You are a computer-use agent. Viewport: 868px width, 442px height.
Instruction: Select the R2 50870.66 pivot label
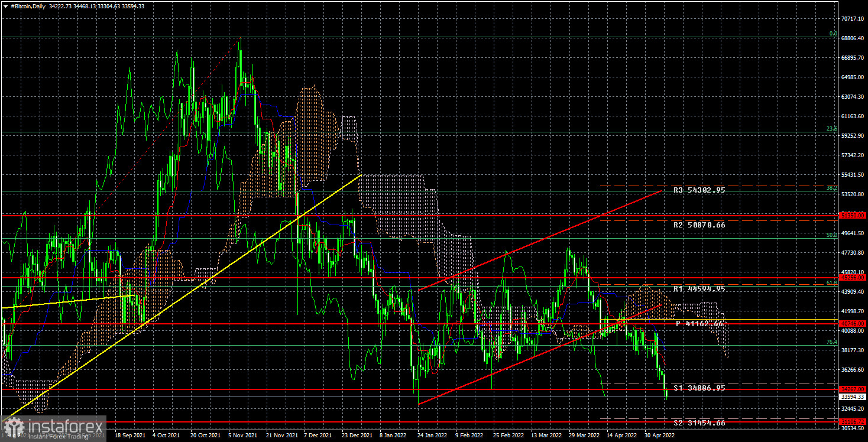699,225
